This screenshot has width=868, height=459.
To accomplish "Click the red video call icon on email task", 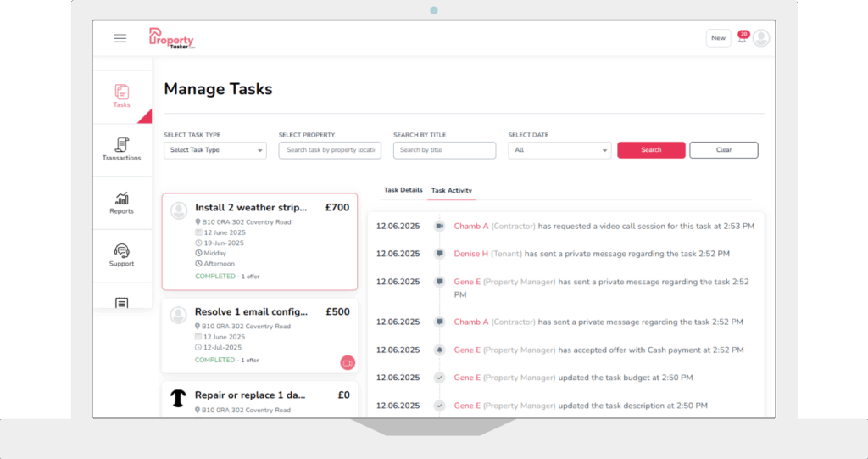I will pos(347,362).
